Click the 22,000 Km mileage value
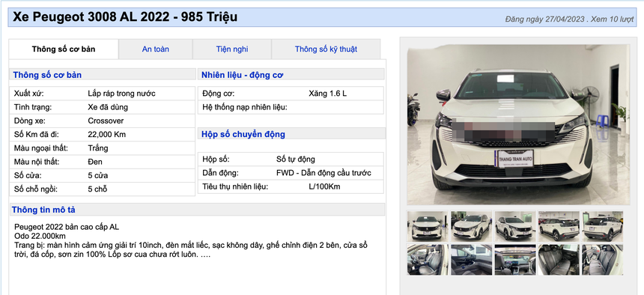The height and width of the screenshot is (295, 644). coord(107,134)
